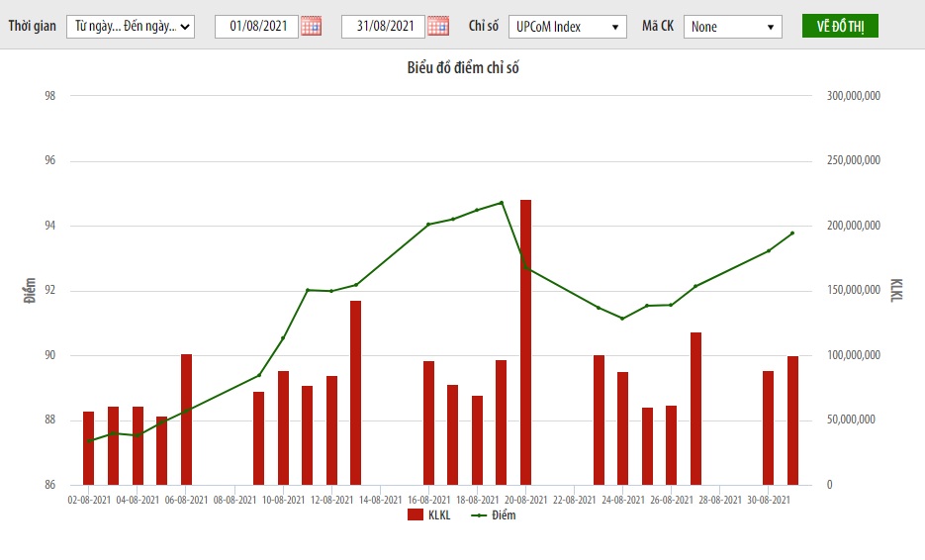Click x-axis label 20-08-2021
The image size is (925, 560).
[525, 500]
